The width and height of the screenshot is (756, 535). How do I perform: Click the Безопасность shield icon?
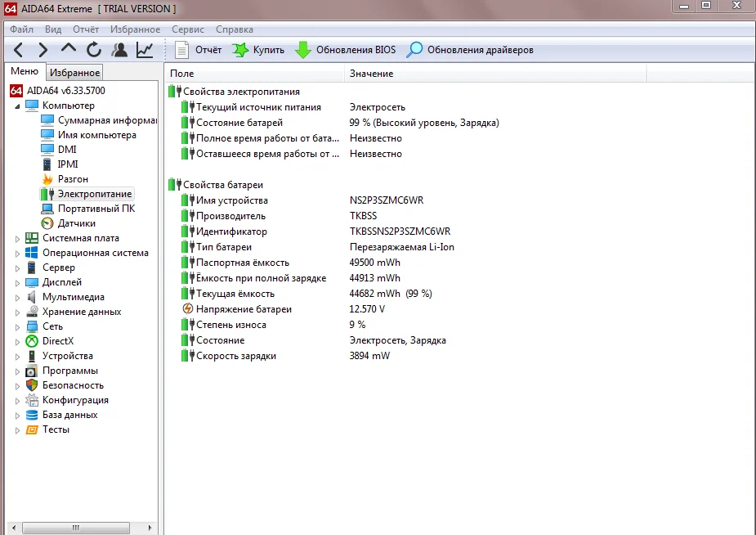click(32, 385)
